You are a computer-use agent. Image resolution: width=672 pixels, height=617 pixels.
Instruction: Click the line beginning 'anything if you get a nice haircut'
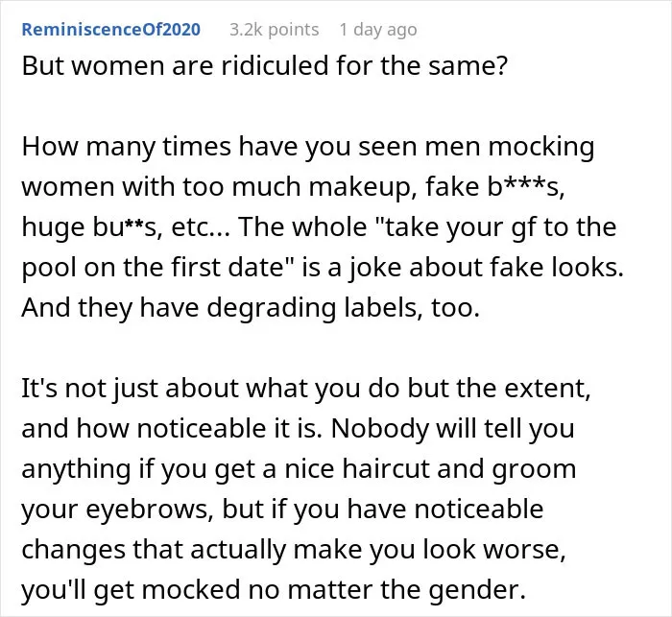coord(299,469)
